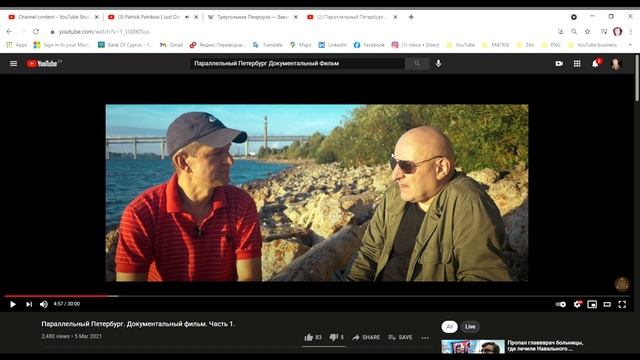640x360 pixels.
Task: Switch to the Patrick Patrikios tab
Action: pyautogui.click(x=144, y=17)
